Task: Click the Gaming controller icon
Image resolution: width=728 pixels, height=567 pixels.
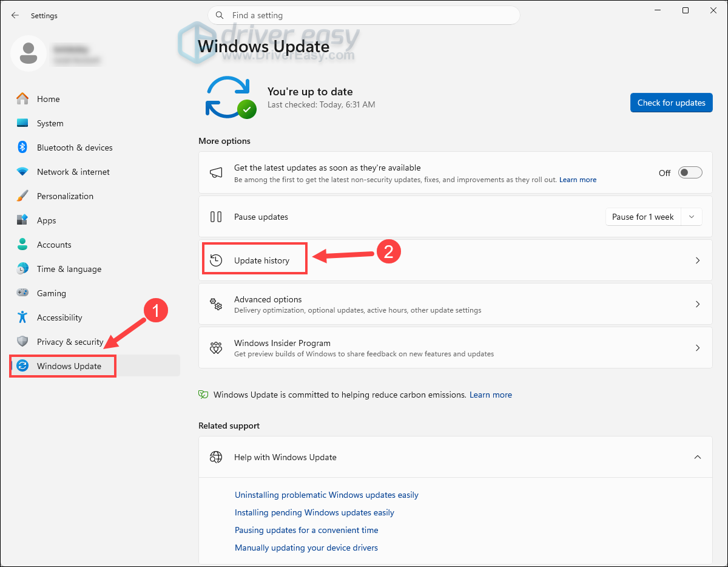Action: [22, 293]
